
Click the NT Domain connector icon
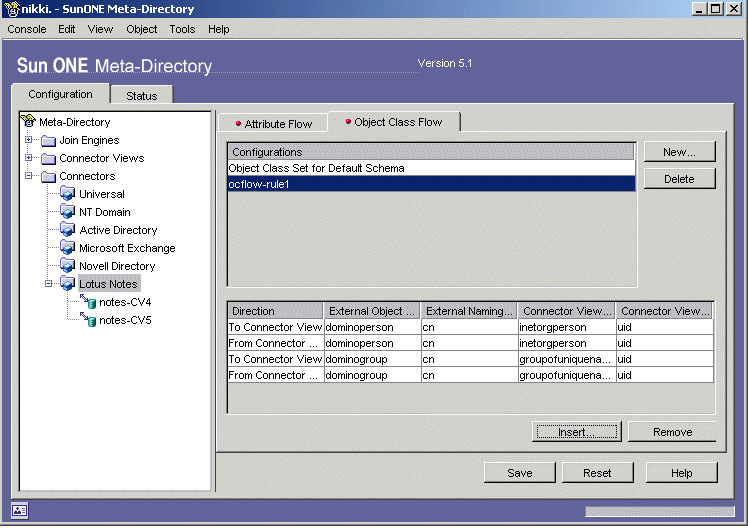68,212
